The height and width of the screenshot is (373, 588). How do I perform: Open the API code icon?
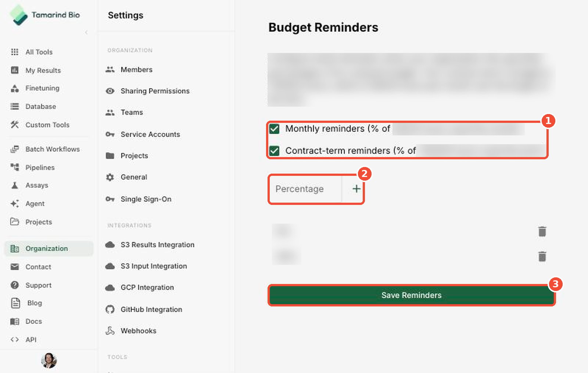(x=15, y=340)
